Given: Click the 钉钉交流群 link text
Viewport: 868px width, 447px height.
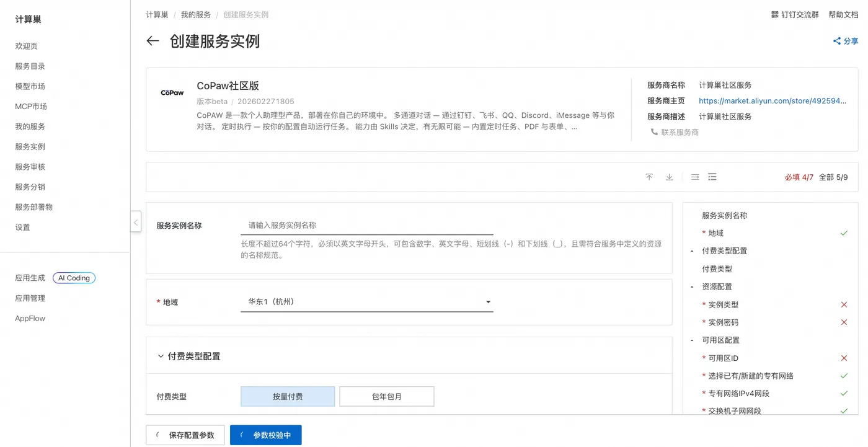Looking at the screenshot, I should click(x=800, y=14).
